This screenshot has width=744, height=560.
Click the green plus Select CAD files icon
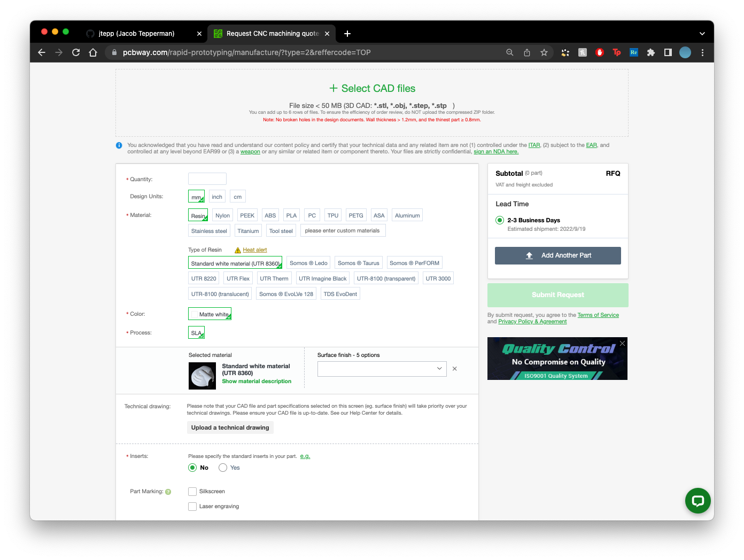pyautogui.click(x=334, y=88)
